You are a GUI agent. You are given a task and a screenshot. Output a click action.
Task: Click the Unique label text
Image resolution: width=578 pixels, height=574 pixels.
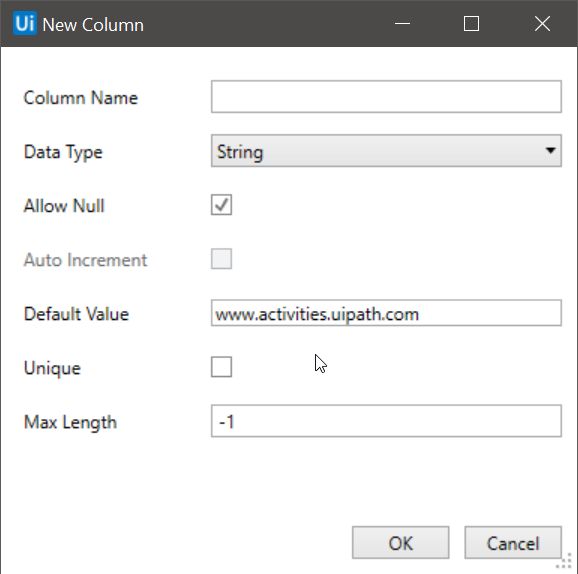[x=52, y=368]
